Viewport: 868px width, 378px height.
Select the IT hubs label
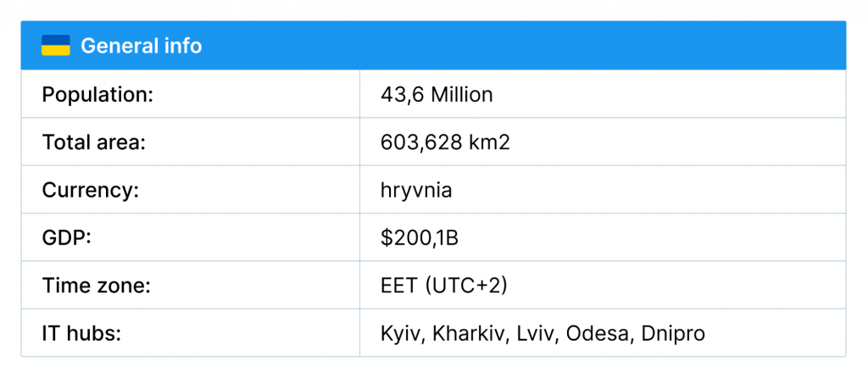point(81,333)
